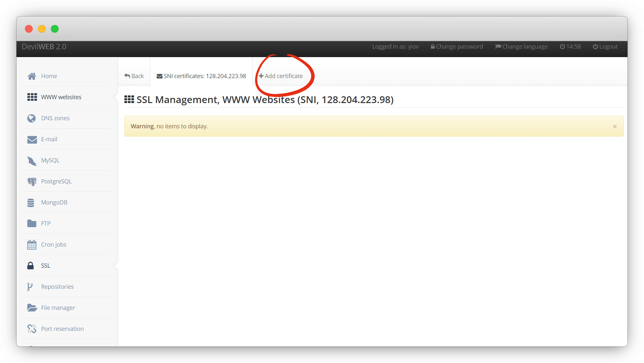
Task: Click the Home house icon in sidebar
Action: (x=32, y=76)
